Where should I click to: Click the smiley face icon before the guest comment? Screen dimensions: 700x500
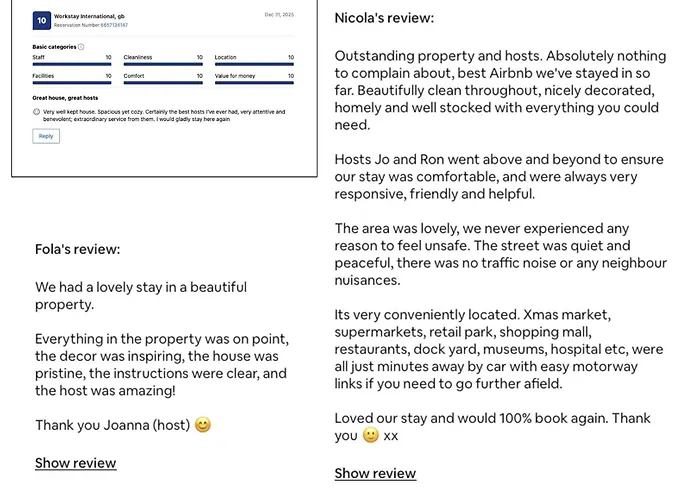[x=36, y=112]
